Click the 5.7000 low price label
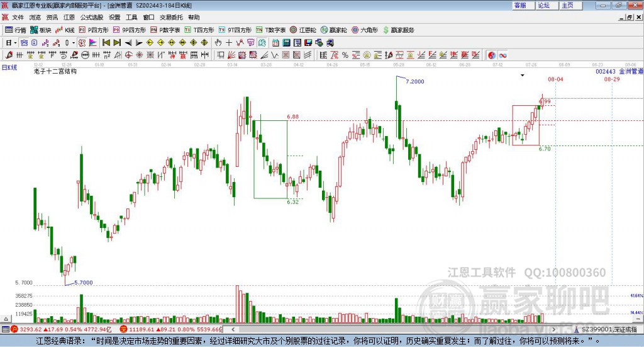 (84, 283)
